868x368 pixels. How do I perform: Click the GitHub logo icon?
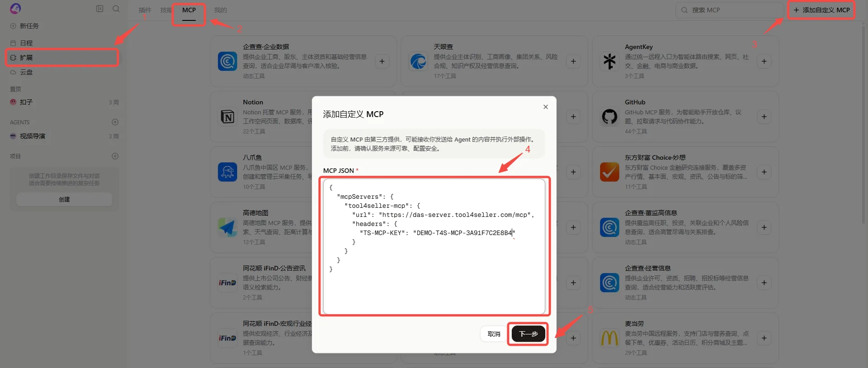coord(610,117)
